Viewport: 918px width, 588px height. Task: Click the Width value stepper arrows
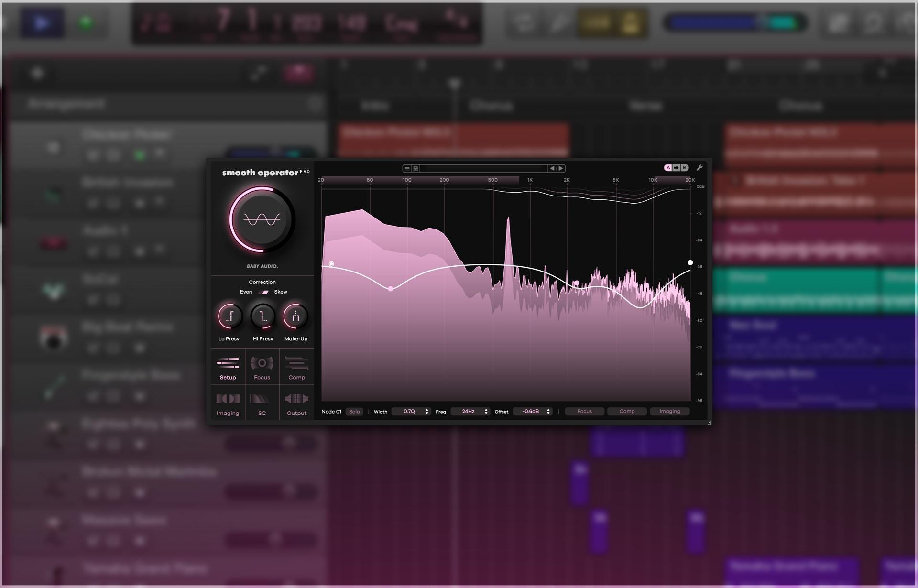(x=427, y=412)
